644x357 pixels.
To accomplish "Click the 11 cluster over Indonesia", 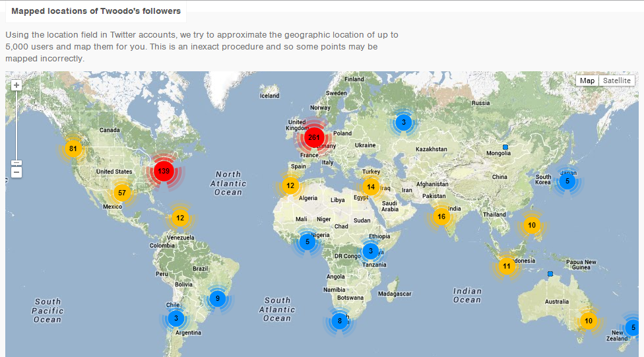I will coord(506,267).
